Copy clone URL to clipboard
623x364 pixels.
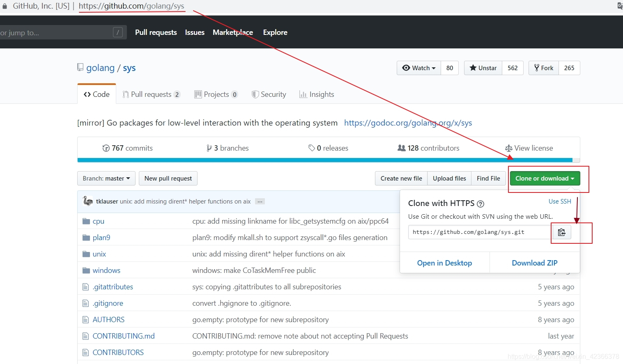click(x=561, y=232)
